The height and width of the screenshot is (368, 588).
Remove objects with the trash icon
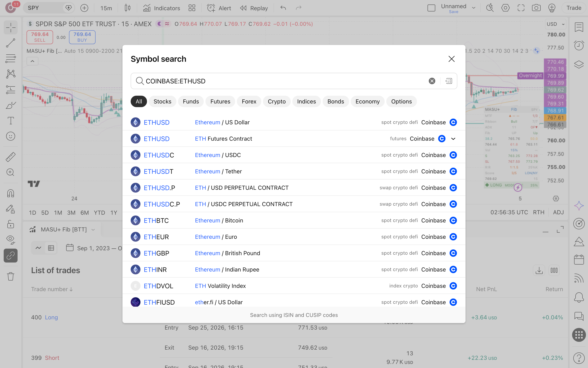10,276
